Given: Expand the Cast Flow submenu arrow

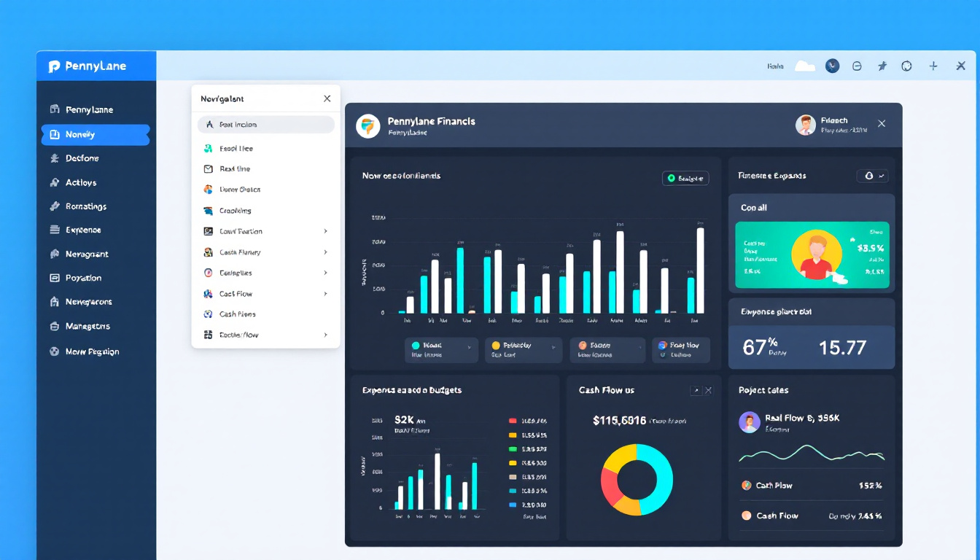Looking at the screenshot, I should pyautogui.click(x=325, y=294).
